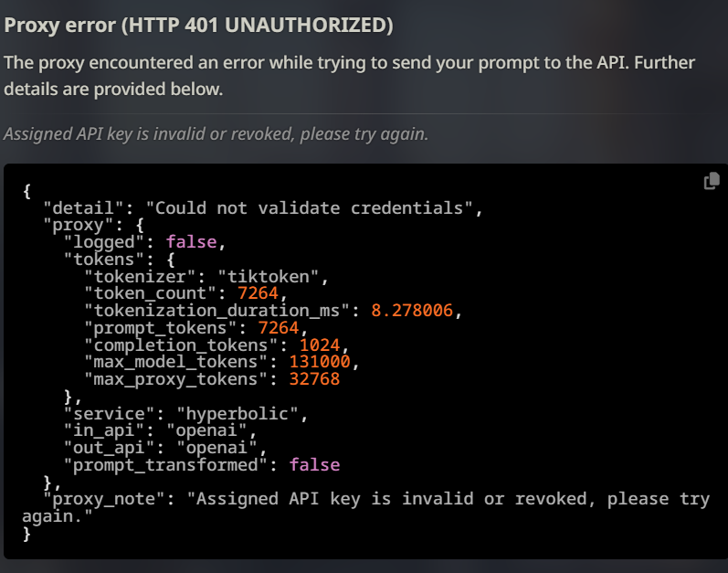The width and height of the screenshot is (728, 573).
Task: Click the max_proxy_tokens value 32768
Action: [314, 379]
